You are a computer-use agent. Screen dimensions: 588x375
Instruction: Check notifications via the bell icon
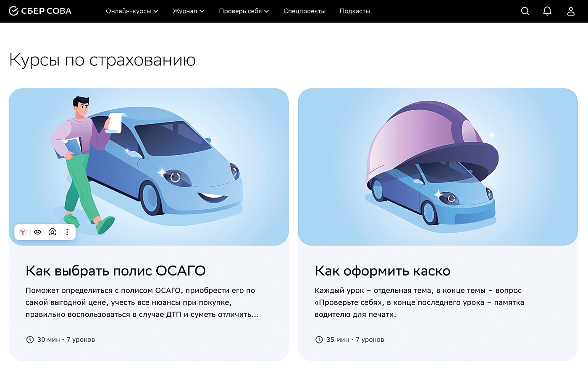tap(547, 11)
